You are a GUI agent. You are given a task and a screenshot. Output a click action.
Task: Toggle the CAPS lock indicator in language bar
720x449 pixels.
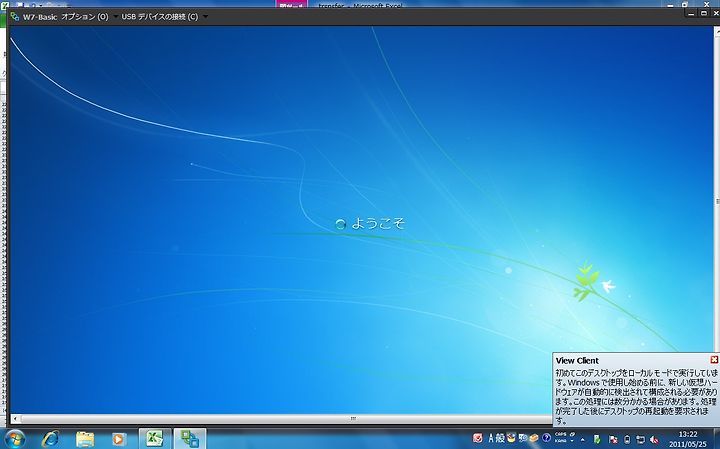point(561,434)
